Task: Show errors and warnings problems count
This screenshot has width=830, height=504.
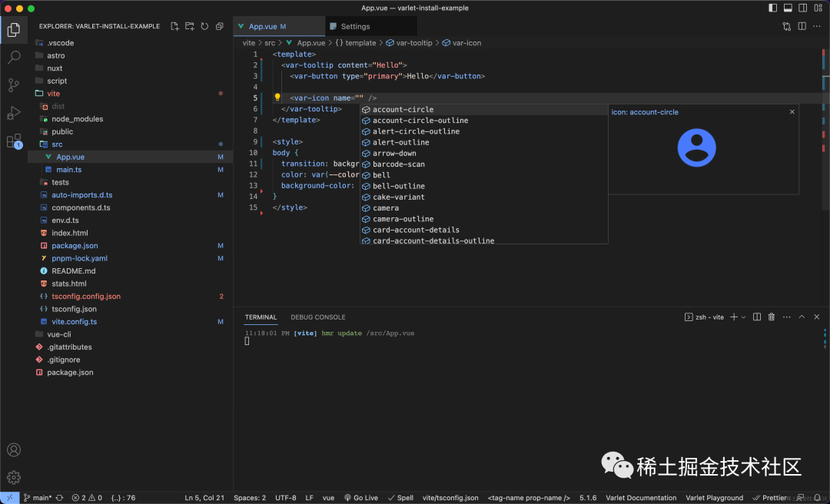Action: point(88,498)
